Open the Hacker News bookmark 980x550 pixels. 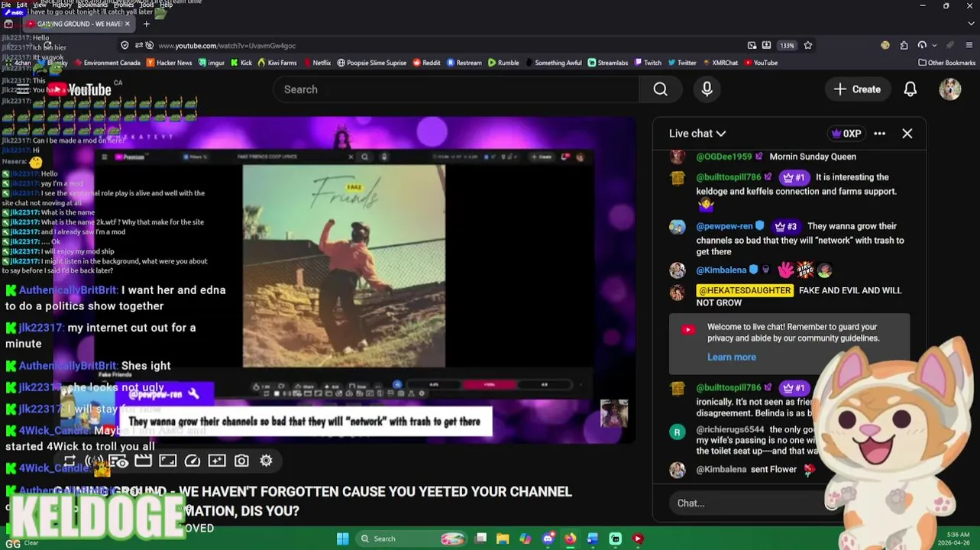169,63
